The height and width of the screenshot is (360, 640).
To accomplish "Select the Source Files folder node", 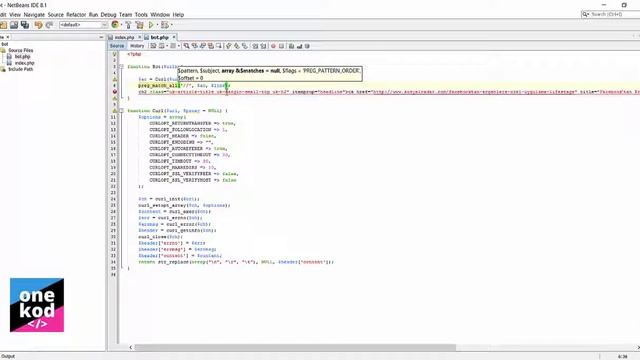I will point(20,50).
